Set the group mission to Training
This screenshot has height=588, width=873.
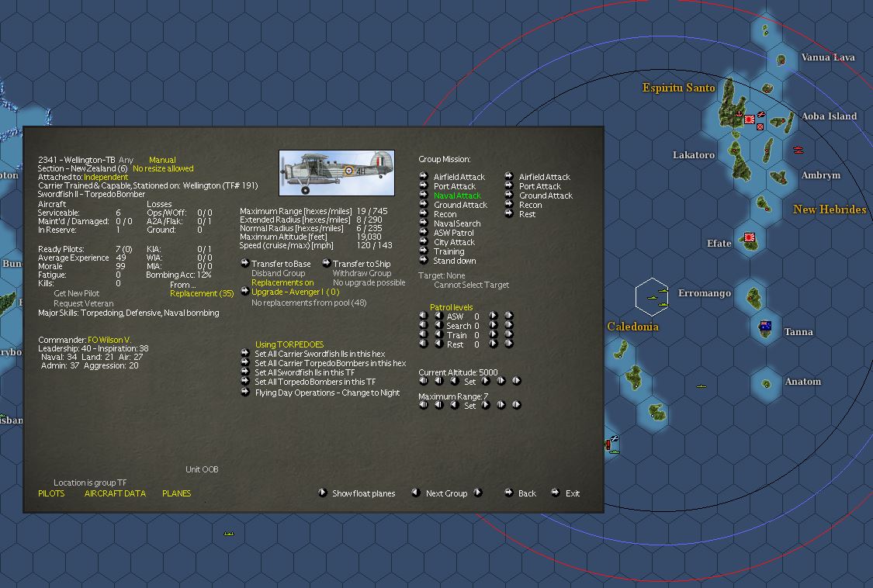[x=449, y=251]
